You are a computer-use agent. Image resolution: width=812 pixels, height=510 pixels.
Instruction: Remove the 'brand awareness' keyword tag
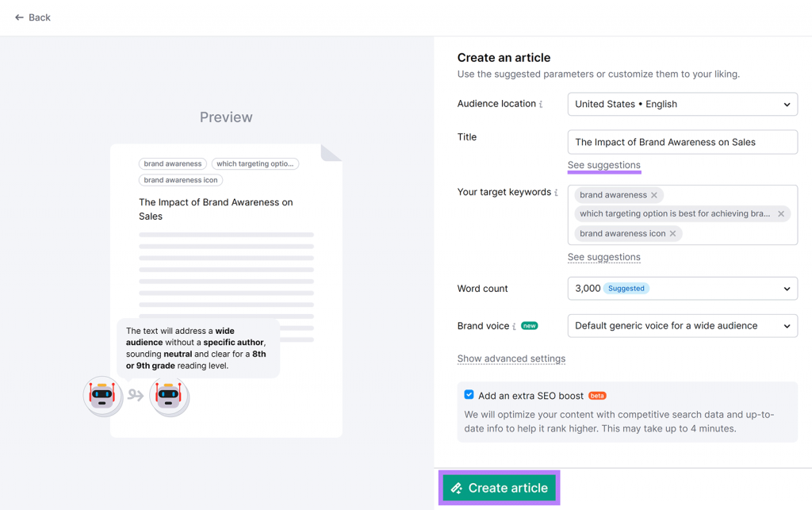click(654, 195)
